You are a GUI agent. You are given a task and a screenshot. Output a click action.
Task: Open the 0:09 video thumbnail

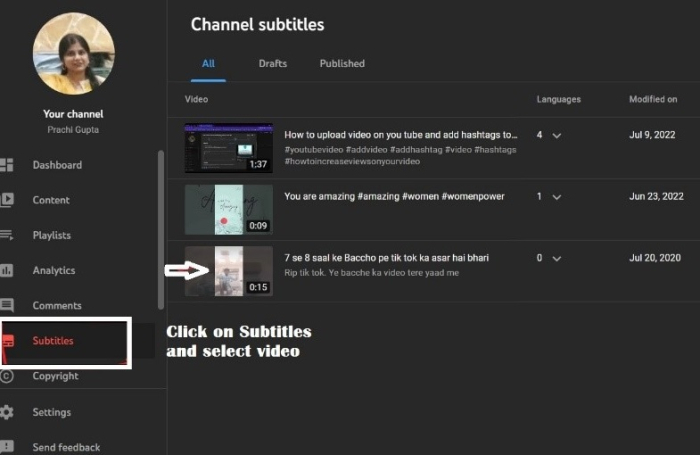(229, 210)
